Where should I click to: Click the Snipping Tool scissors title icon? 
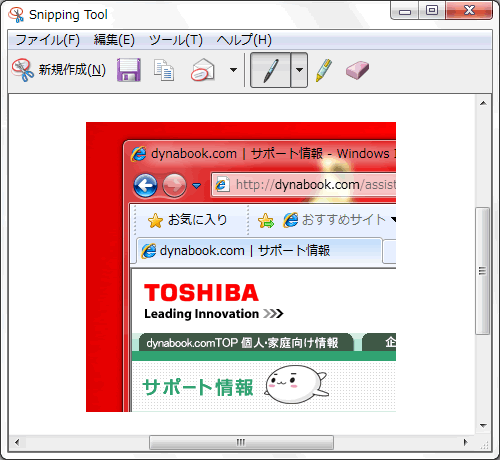(x=16, y=15)
